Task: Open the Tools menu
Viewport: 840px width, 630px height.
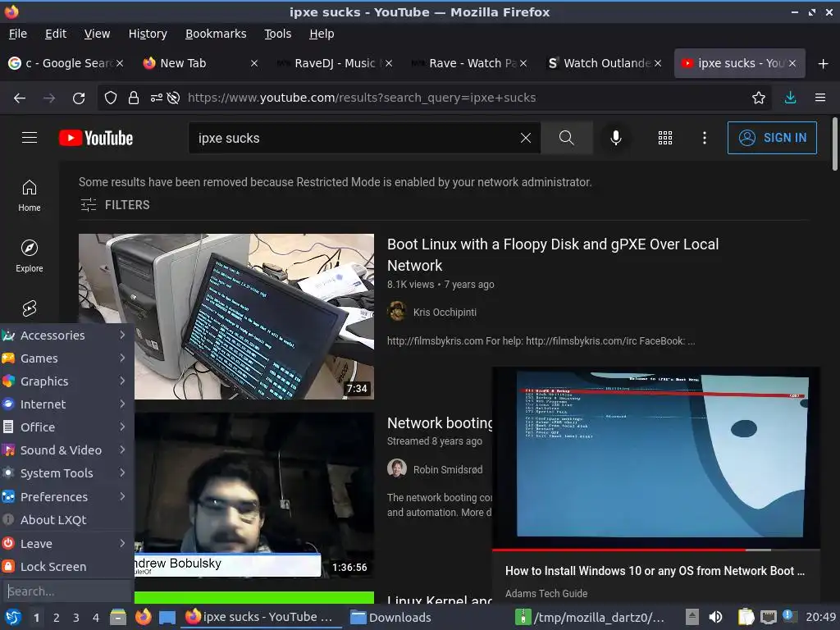Action: [x=277, y=34]
